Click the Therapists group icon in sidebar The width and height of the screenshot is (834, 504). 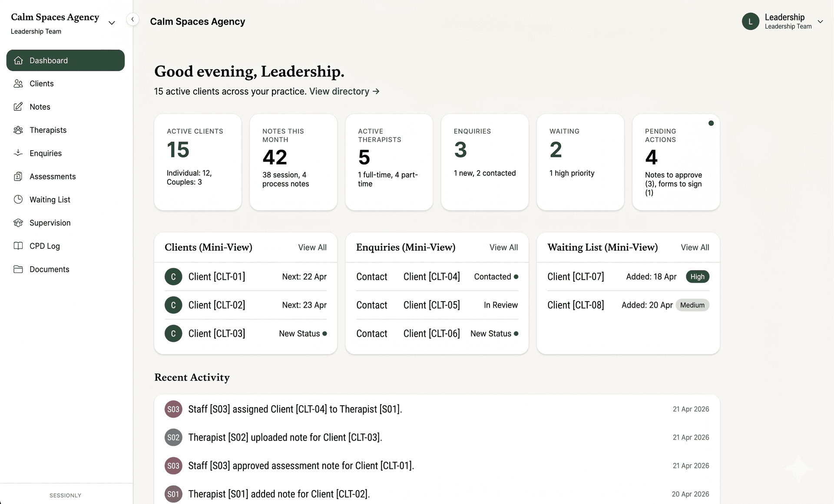pyautogui.click(x=18, y=130)
